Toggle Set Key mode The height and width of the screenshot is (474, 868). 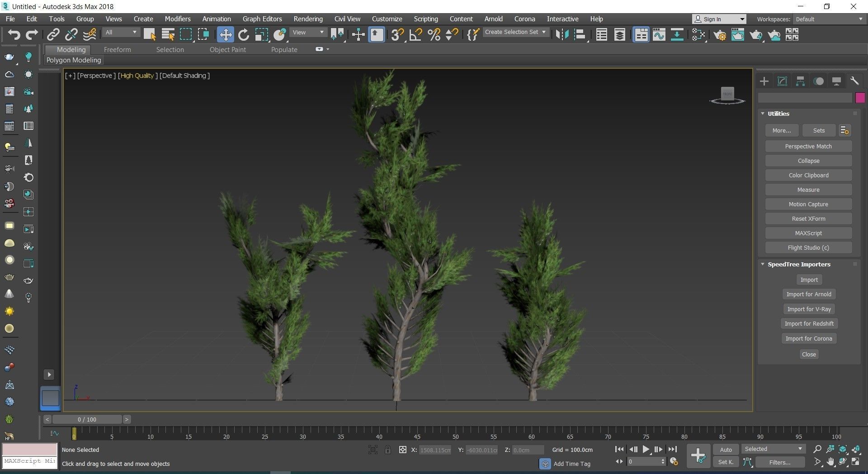726,462
